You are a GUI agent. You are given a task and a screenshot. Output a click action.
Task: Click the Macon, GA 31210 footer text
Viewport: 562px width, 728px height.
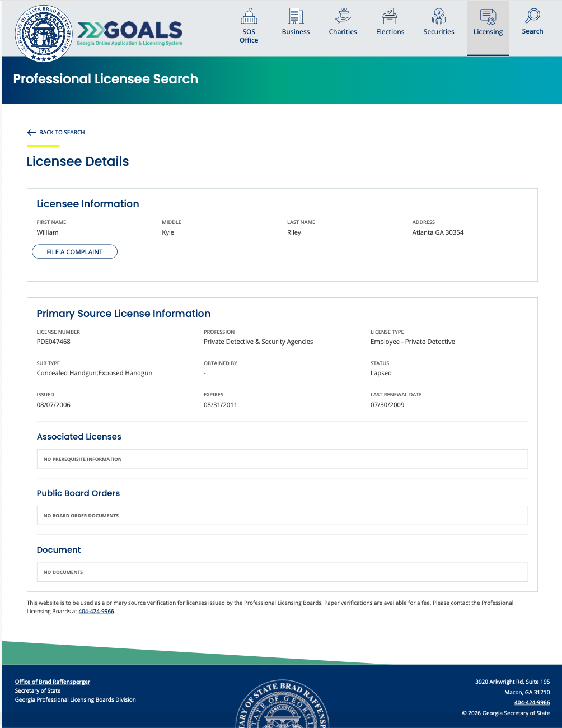coord(527,692)
